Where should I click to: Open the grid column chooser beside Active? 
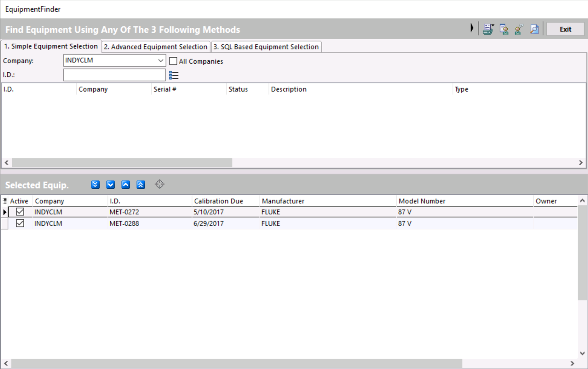point(4,201)
